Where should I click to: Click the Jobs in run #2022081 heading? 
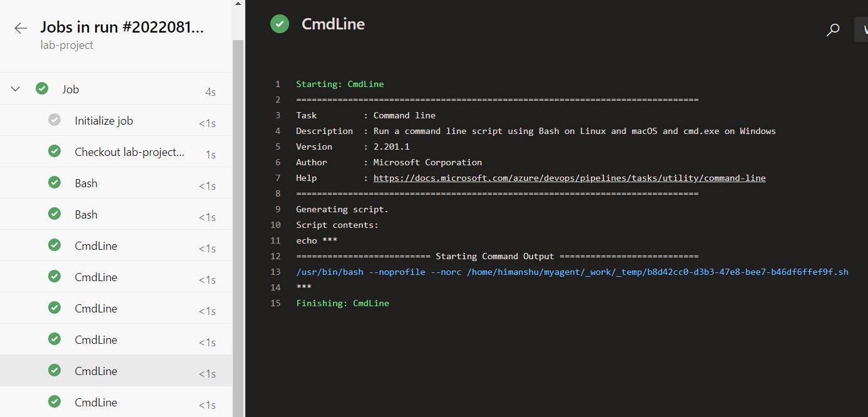122,27
